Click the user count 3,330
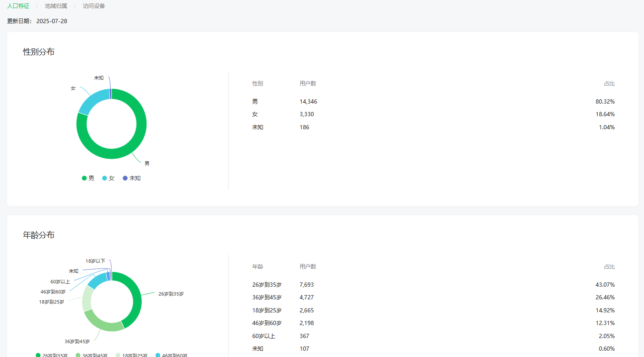This screenshot has height=357, width=644. [307, 114]
